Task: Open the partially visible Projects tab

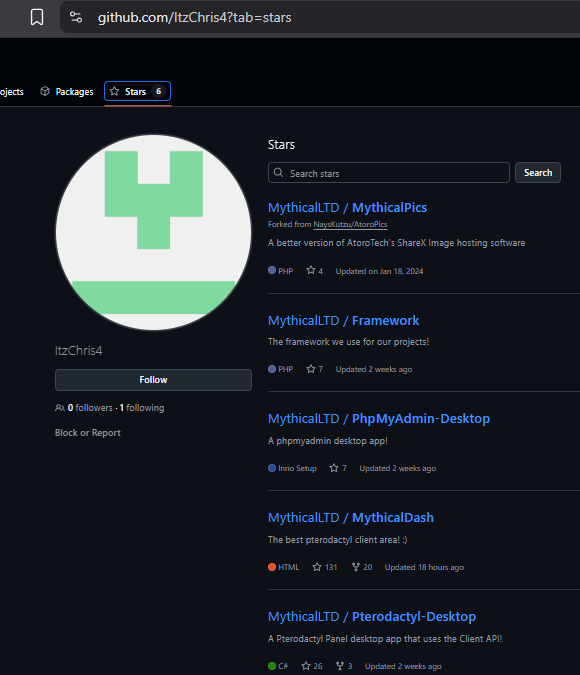Action: pos(12,92)
